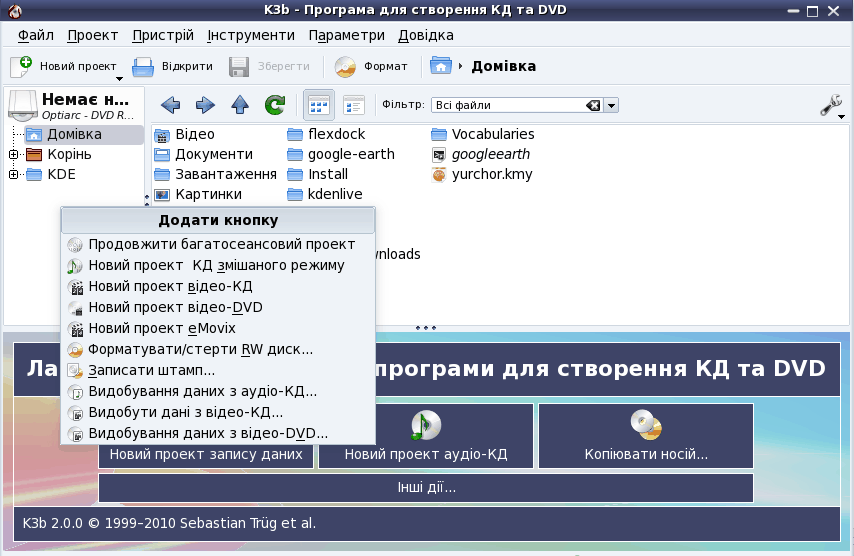Expand the Корінь tree node
Image resolution: width=854 pixels, height=556 pixels.
pos(13,154)
